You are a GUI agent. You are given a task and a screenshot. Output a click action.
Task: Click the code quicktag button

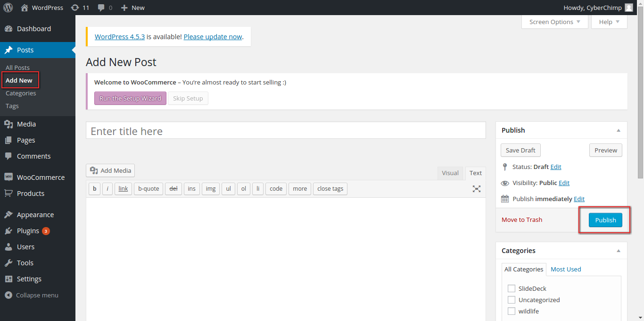276,189
